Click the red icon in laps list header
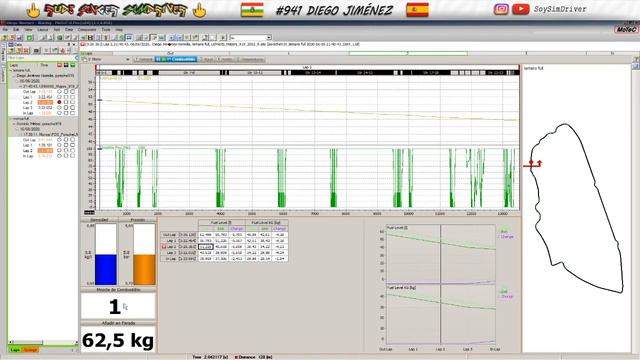Viewport: 640px width, 360px height. 59,65
